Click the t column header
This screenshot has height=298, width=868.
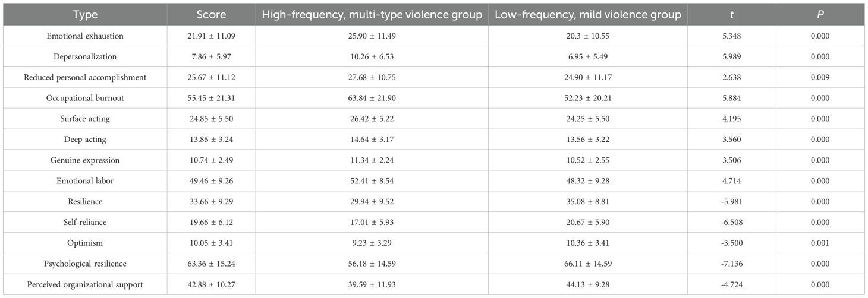(731, 14)
